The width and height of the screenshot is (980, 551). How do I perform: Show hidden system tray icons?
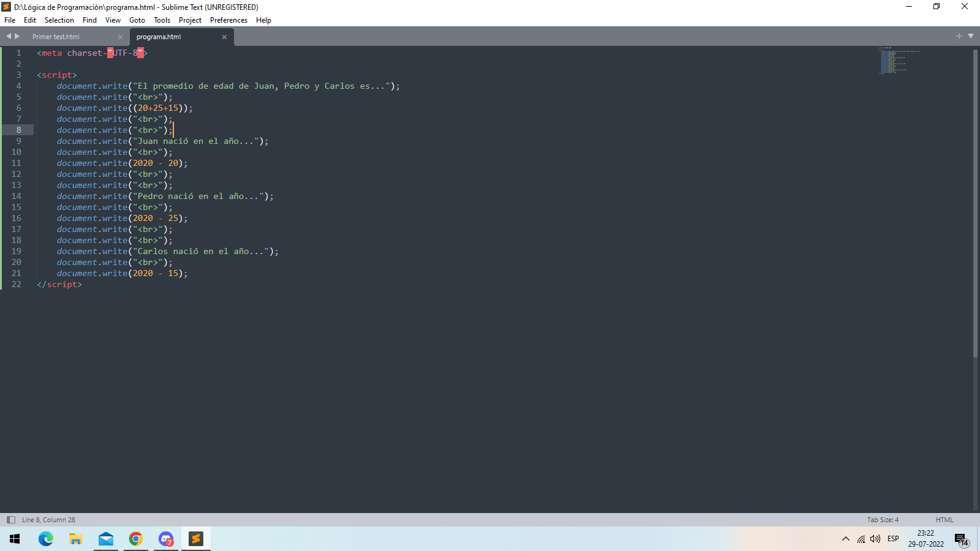[846, 539]
